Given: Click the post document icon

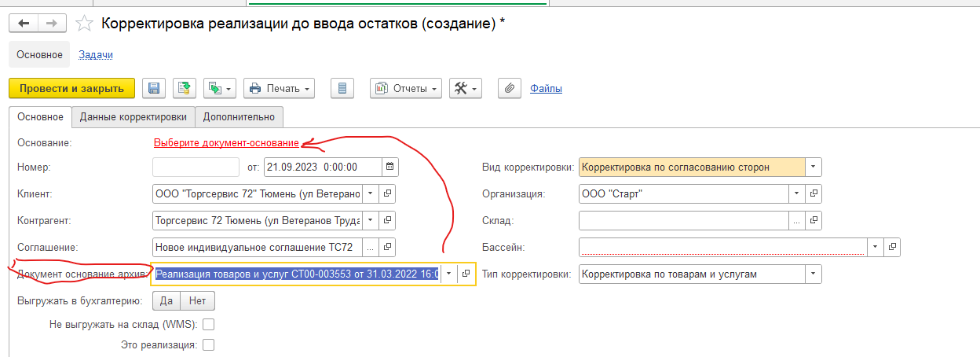Looking at the screenshot, I should coord(184,88).
